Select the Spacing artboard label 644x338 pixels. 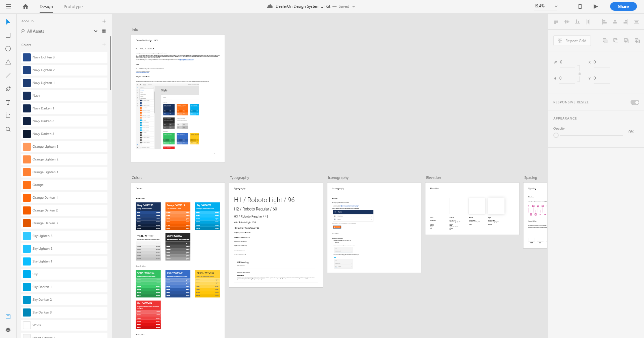[x=531, y=178]
